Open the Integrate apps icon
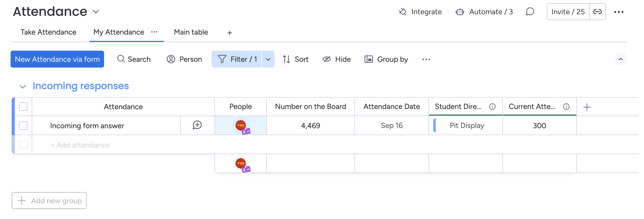Image resolution: width=644 pixels, height=219 pixels. click(x=403, y=12)
